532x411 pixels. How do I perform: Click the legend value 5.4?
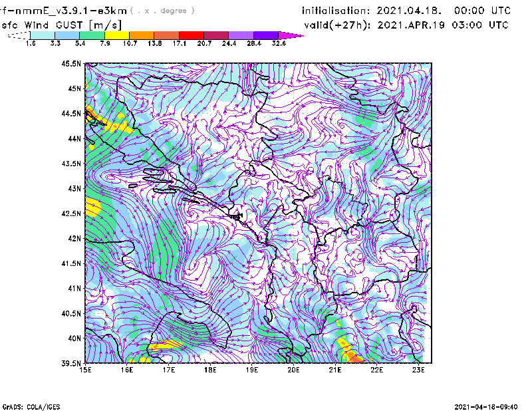click(x=80, y=43)
